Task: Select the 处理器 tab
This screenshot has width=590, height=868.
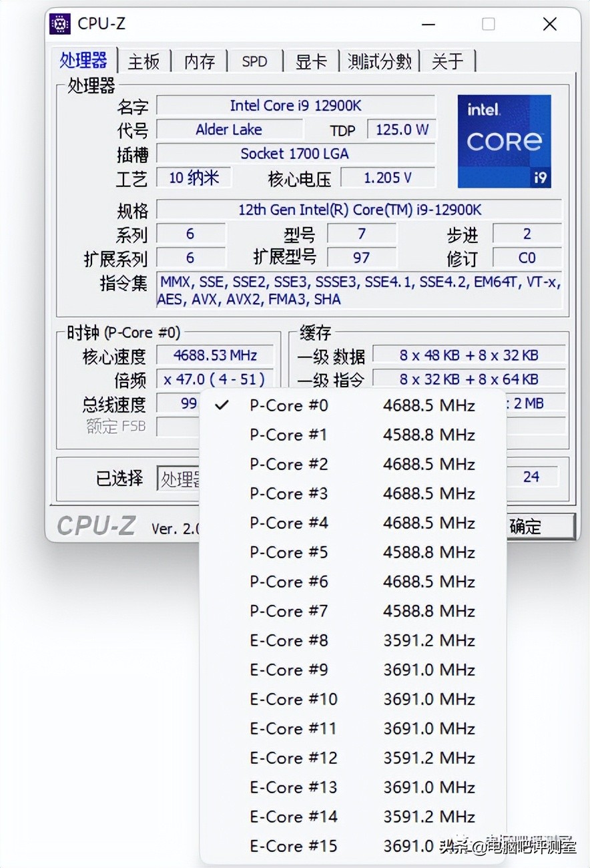Action: click(83, 61)
